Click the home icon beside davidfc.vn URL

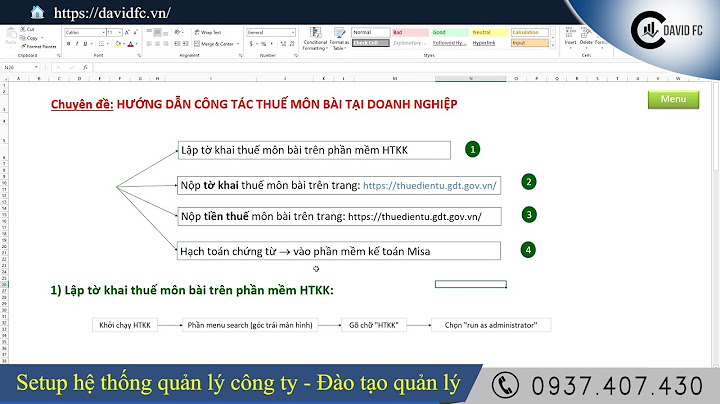[x=37, y=12]
